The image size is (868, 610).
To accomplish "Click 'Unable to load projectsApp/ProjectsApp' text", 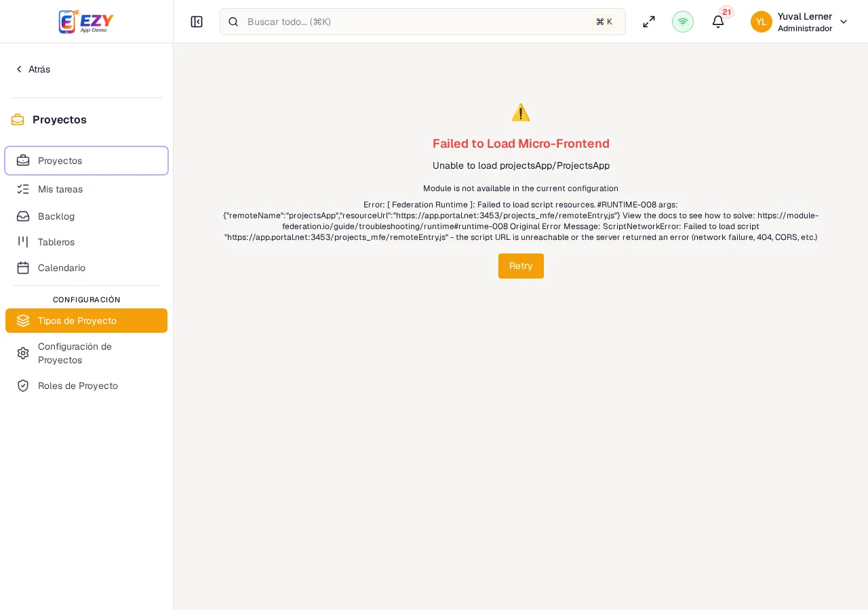I will 521,165.
